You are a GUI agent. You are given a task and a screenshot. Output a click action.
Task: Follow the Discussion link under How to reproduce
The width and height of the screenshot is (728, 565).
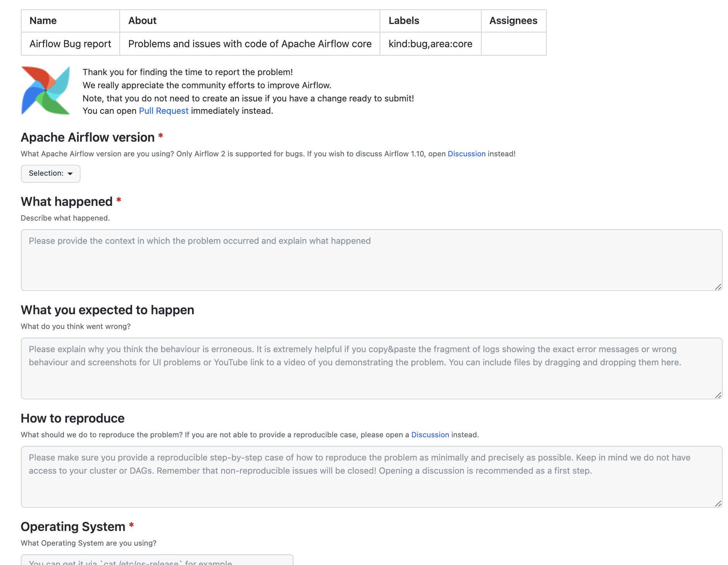[x=430, y=435]
